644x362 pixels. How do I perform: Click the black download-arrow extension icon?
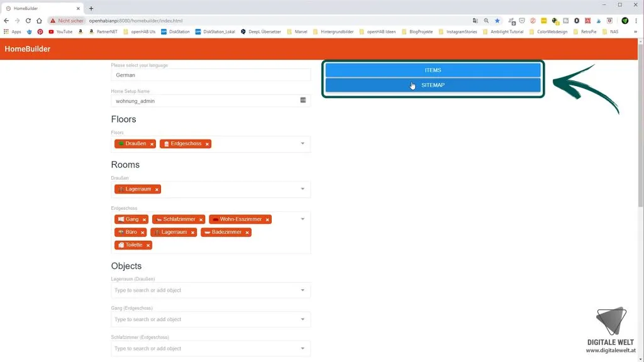point(577,21)
